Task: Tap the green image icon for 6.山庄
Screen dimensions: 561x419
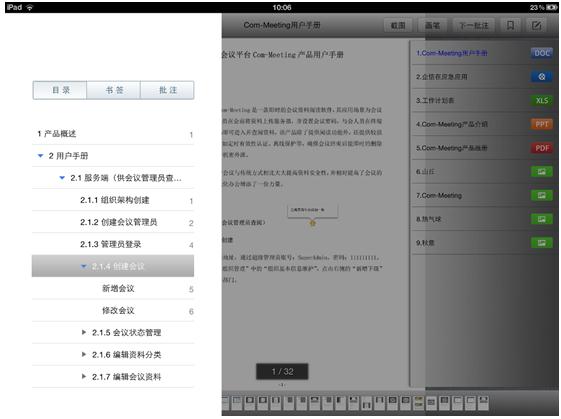Action: pos(542,172)
